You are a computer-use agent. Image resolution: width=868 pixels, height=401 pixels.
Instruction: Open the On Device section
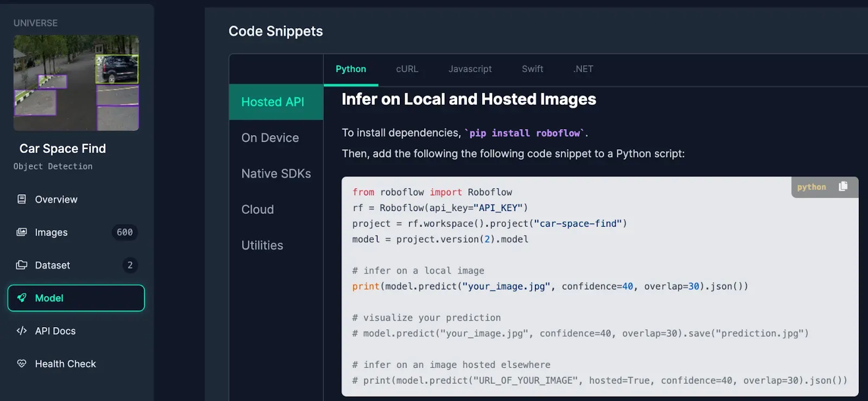pos(276,138)
